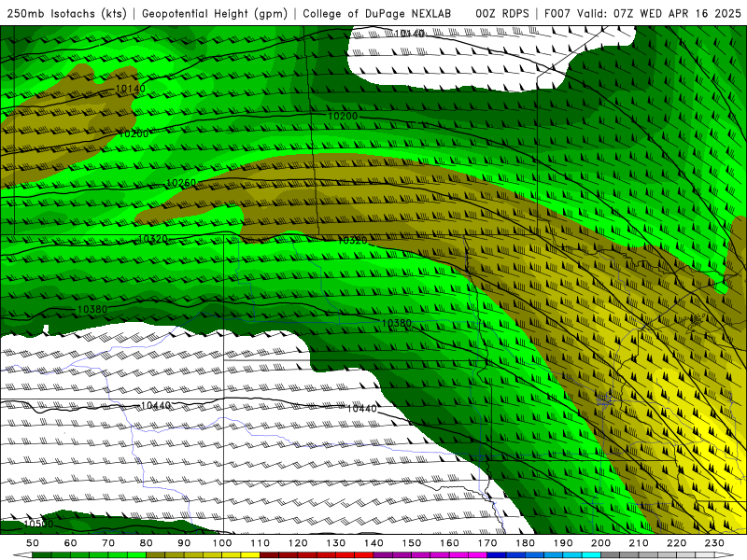The image size is (747, 560).
Task: Click the 10140 contour label beside the olive patch
Action: pyautogui.click(x=130, y=89)
